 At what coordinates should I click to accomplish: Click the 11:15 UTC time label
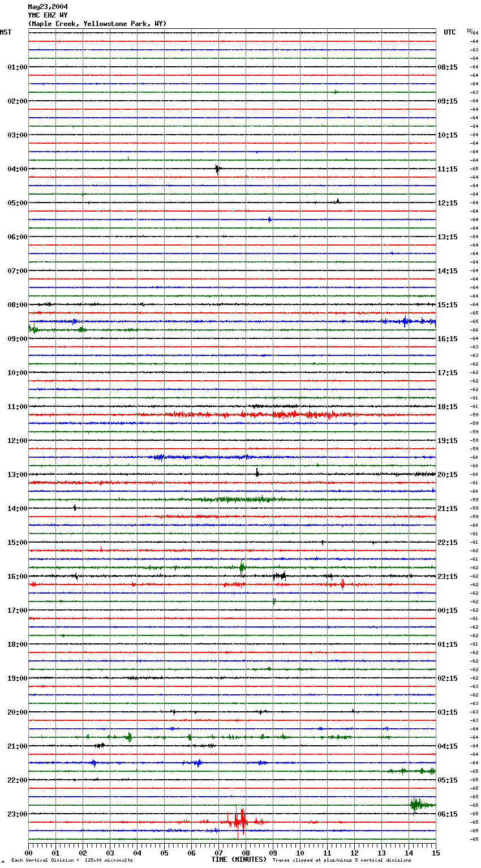[448, 169]
